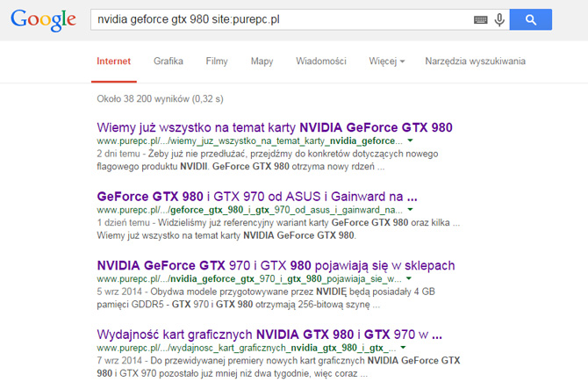588x389 pixels.
Task: Open result 'Wydajność kart graficznych NVIDIA GTX 980'
Action: (269, 335)
